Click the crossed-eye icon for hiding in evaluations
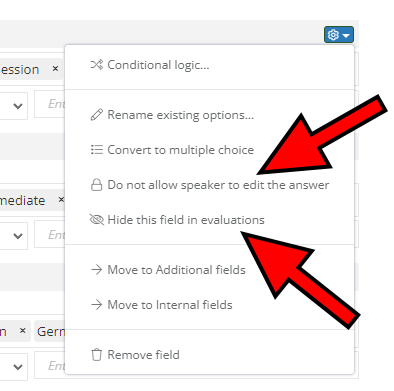The width and height of the screenshot is (394, 391). (97, 220)
